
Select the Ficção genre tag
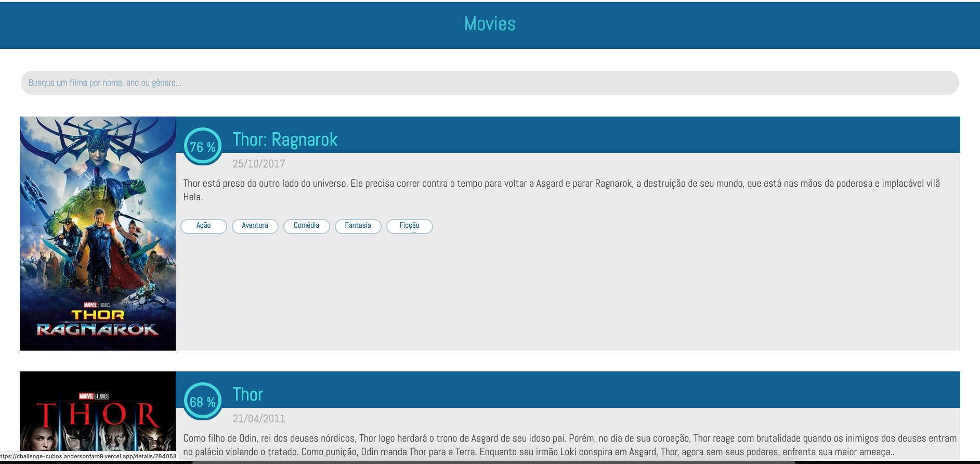[x=409, y=226]
